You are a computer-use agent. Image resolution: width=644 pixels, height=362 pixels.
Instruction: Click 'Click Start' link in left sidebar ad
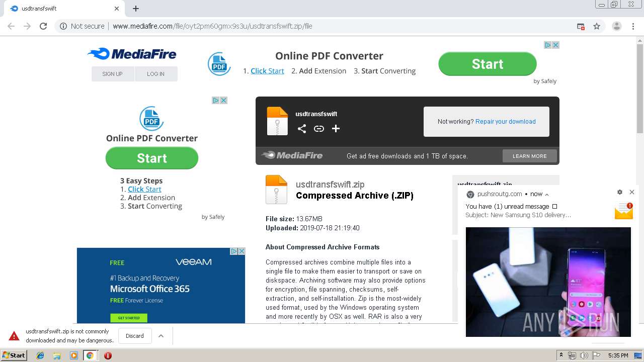click(x=144, y=189)
